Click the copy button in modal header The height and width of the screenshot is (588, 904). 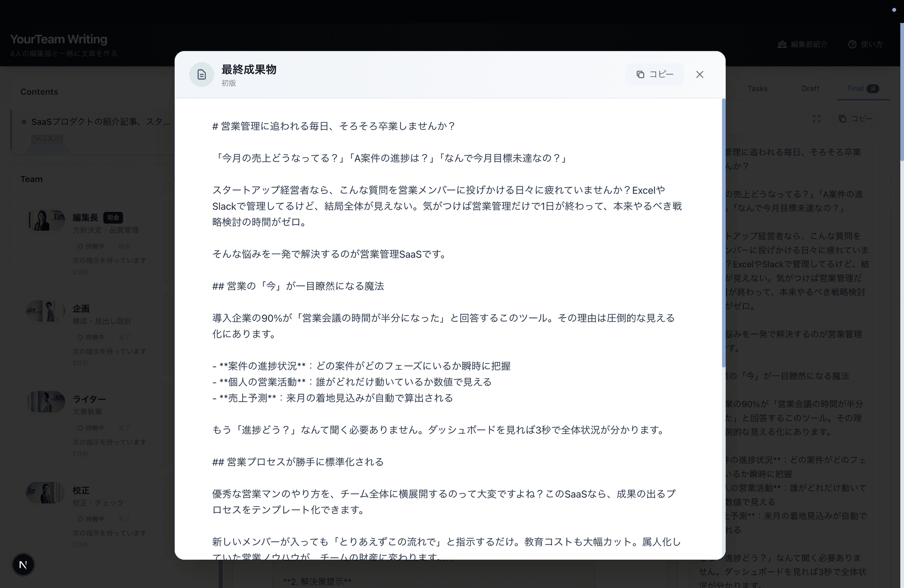655,74
